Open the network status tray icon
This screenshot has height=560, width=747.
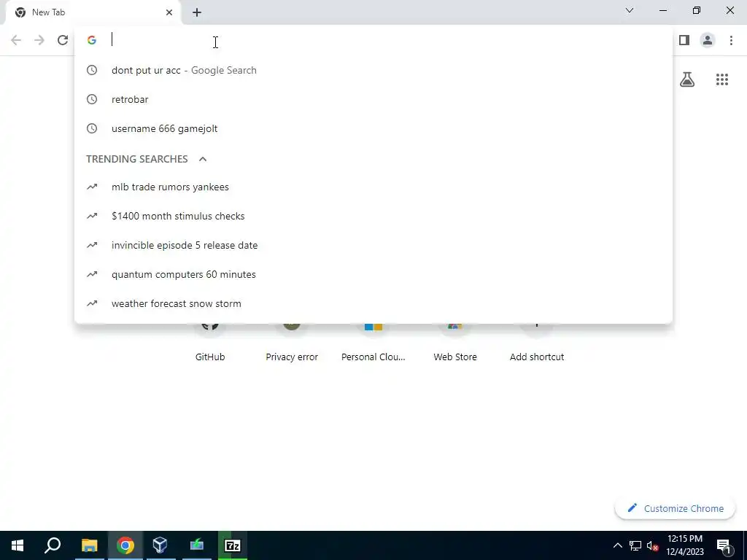click(x=635, y=545)
